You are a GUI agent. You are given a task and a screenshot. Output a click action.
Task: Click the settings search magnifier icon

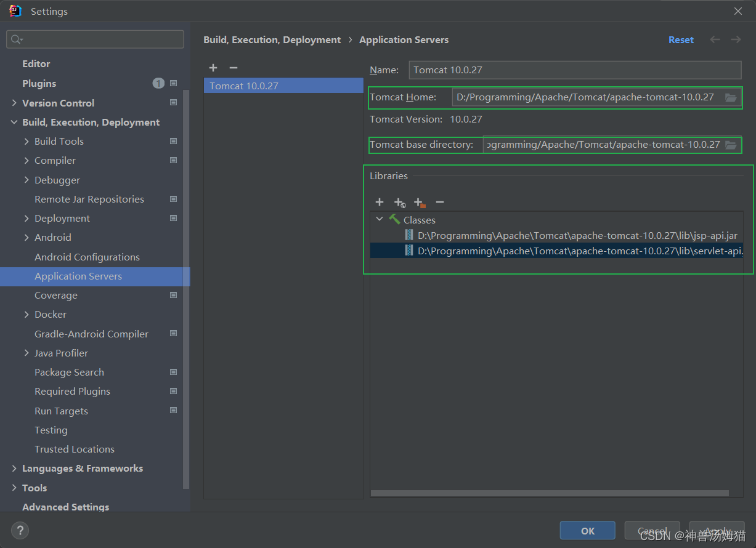tap(17, 39)
